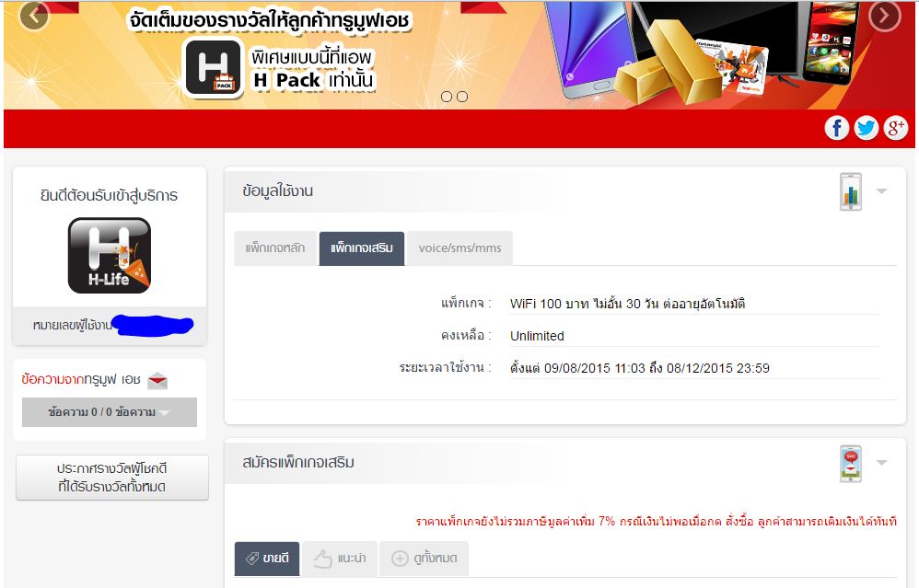This screenshot has height=588, width=919.
Task: Go to next banner slide arrow
Action: click(884, 16)
